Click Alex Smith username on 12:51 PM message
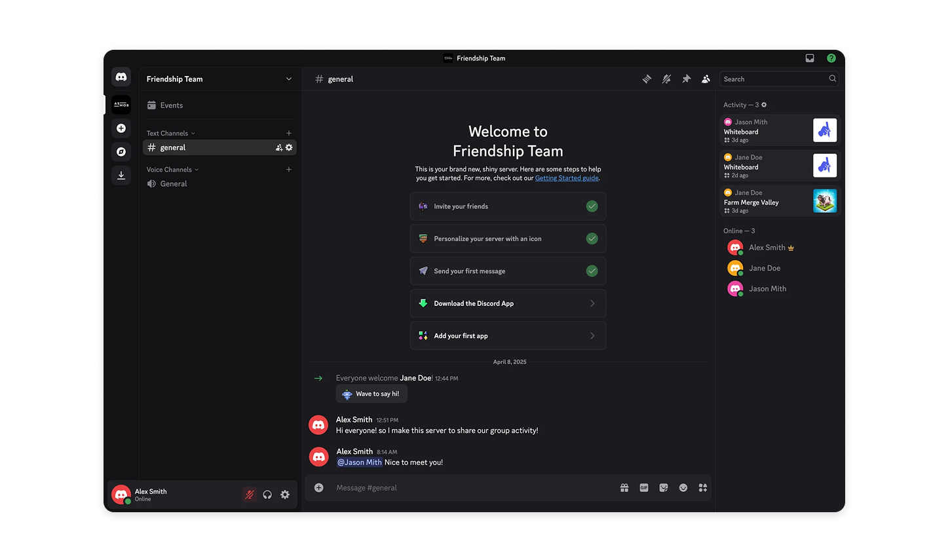 (x=354, y=420)
